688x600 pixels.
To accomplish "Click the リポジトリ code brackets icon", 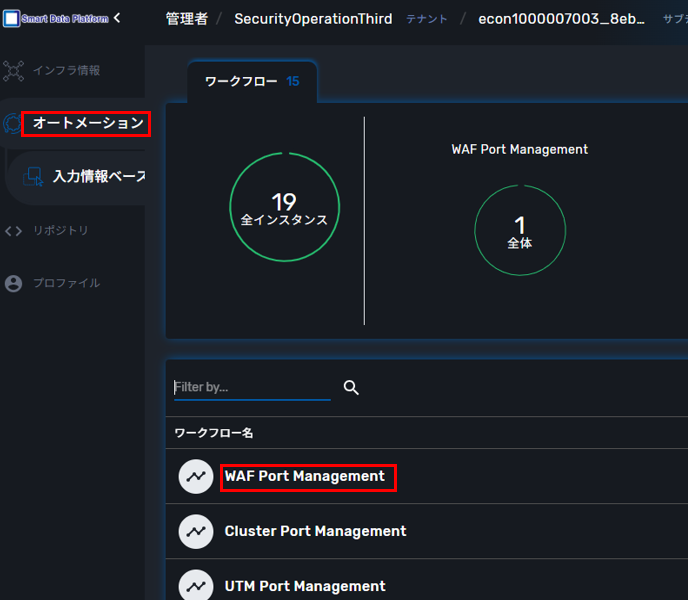I will [13, 231].
